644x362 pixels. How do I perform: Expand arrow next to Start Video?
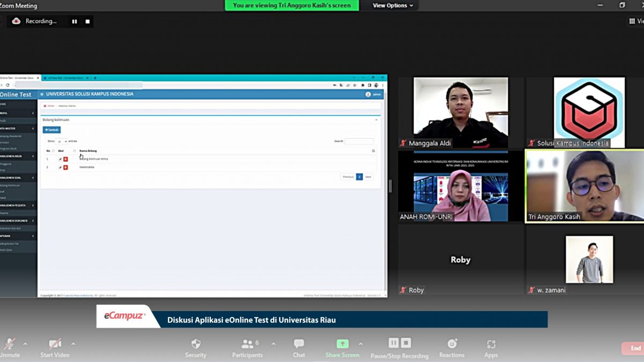coord(73,344)
